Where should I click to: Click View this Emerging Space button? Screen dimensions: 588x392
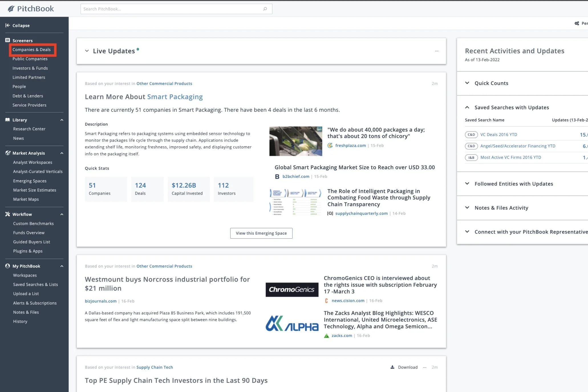point(261,233)
